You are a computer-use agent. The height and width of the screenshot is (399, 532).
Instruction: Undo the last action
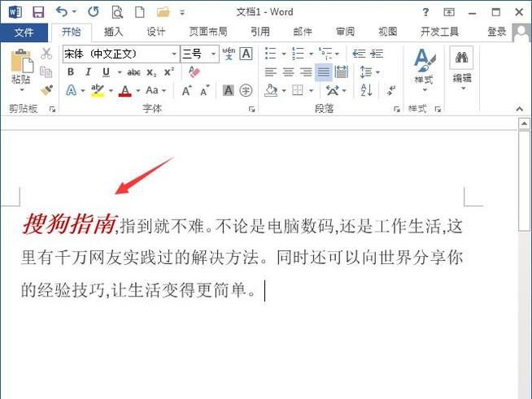pyautogui.click(x=62, y=12)
